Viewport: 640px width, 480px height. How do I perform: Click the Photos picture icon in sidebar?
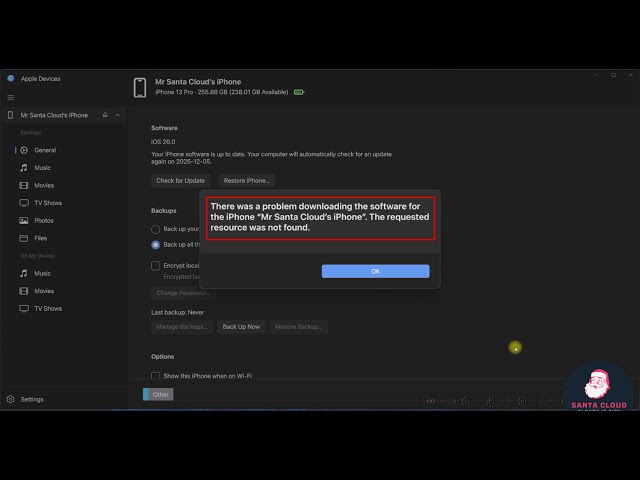pos(24,220)
